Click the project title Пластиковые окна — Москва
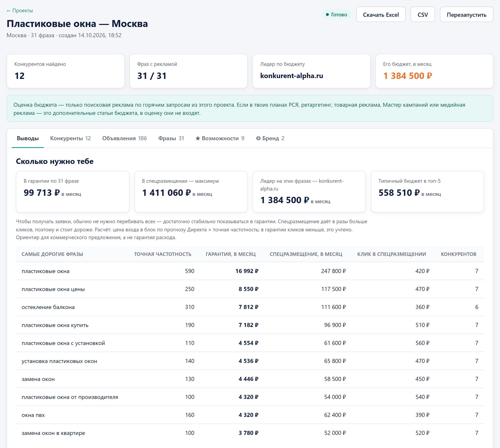 [x=77, y=24]
